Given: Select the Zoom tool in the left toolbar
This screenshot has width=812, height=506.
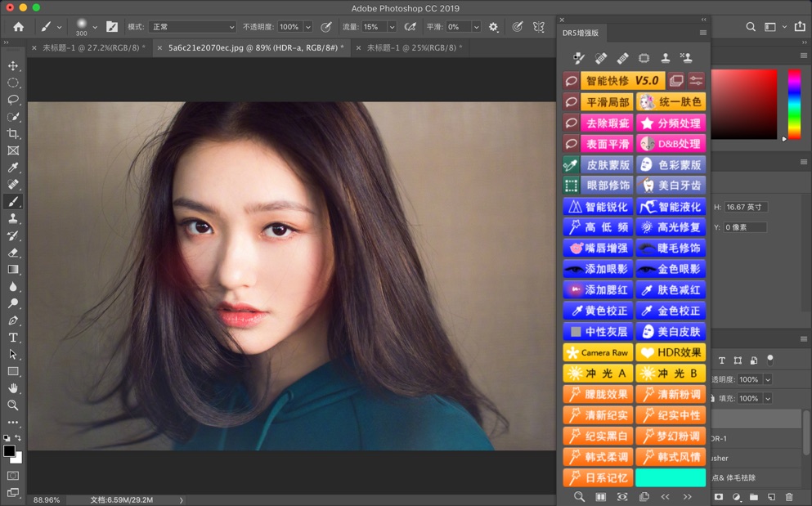Looking at the screenshot, I should tap(13, 405).
